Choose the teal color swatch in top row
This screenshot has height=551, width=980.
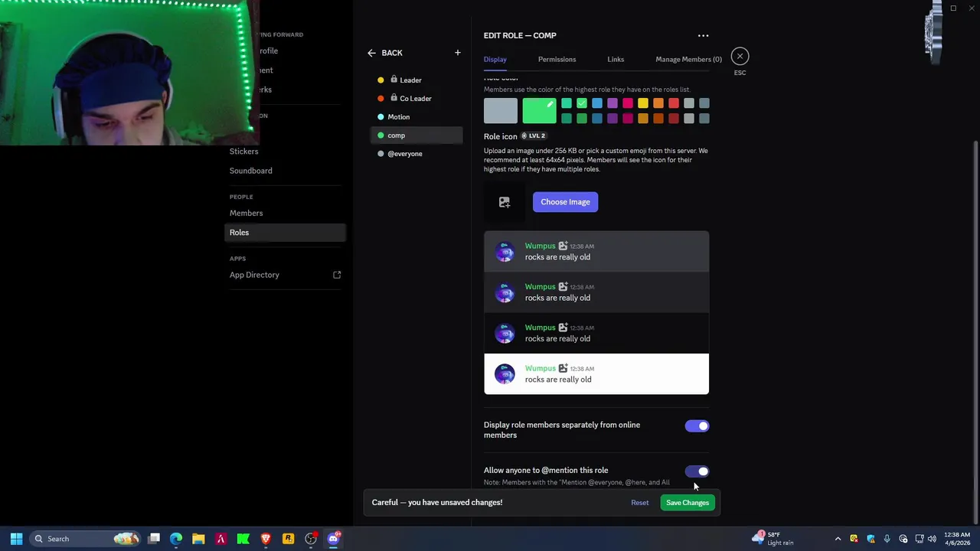click(567, 103)
